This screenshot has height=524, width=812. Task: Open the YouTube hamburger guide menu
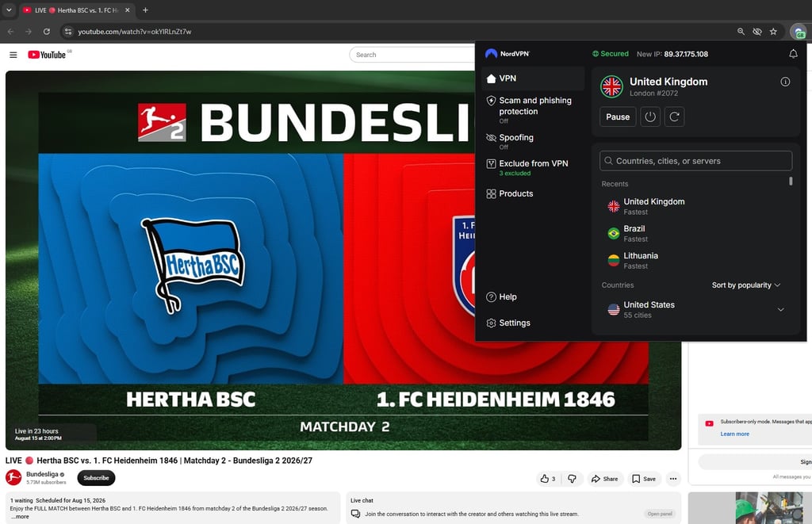click(x=13, y=55)
